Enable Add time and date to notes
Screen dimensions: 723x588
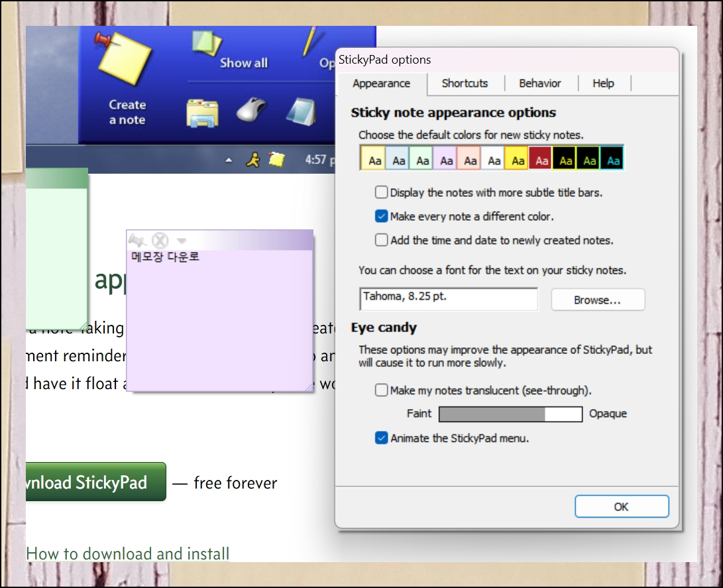[381, 240]
